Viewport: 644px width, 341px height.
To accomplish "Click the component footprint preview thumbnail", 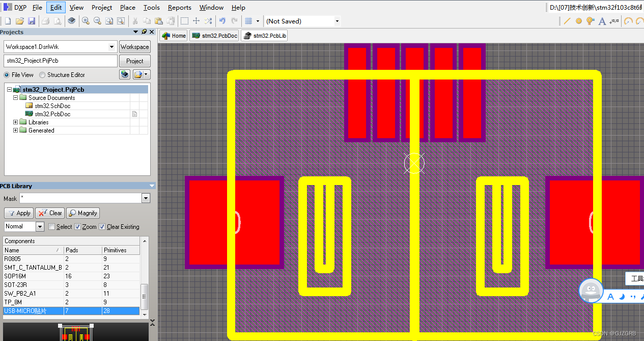I will pos(76,332).
